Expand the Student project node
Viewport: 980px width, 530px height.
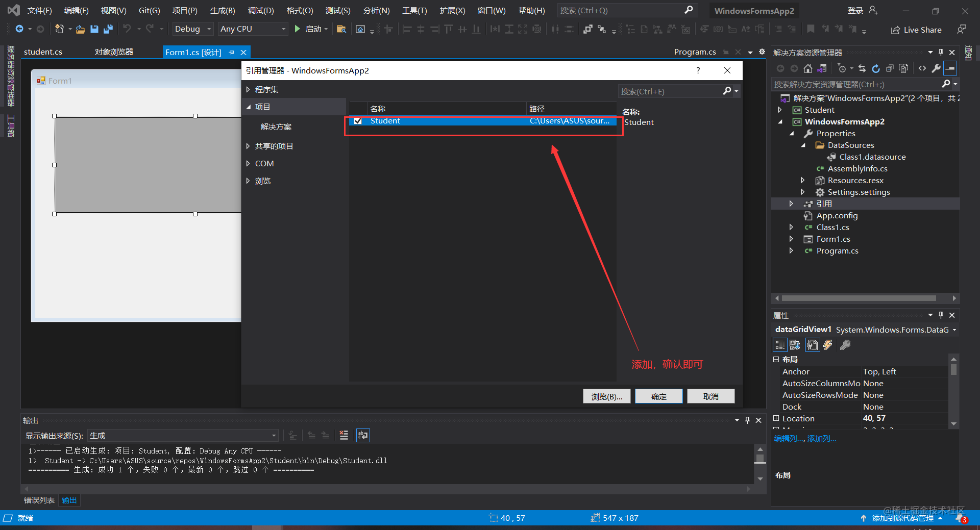coord(780,110)
